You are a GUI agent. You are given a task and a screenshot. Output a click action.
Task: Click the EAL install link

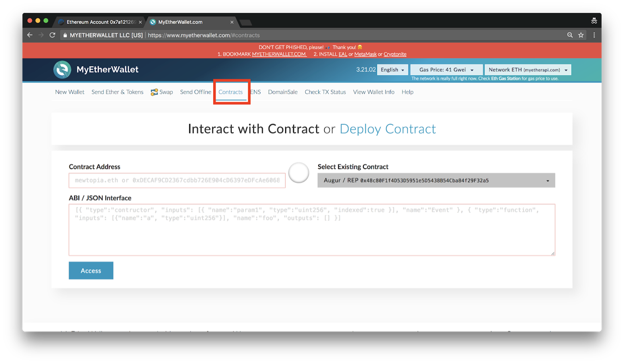pos(343,54)
